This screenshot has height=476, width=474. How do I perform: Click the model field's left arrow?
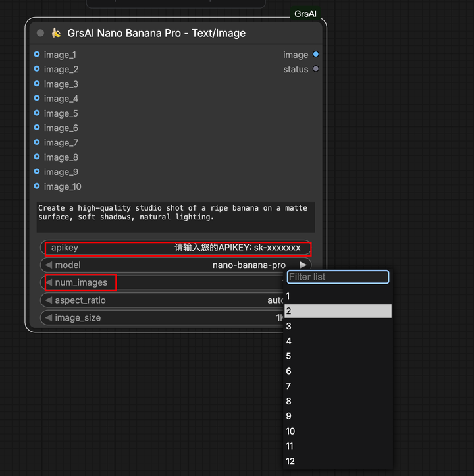[x=48, y=265]
